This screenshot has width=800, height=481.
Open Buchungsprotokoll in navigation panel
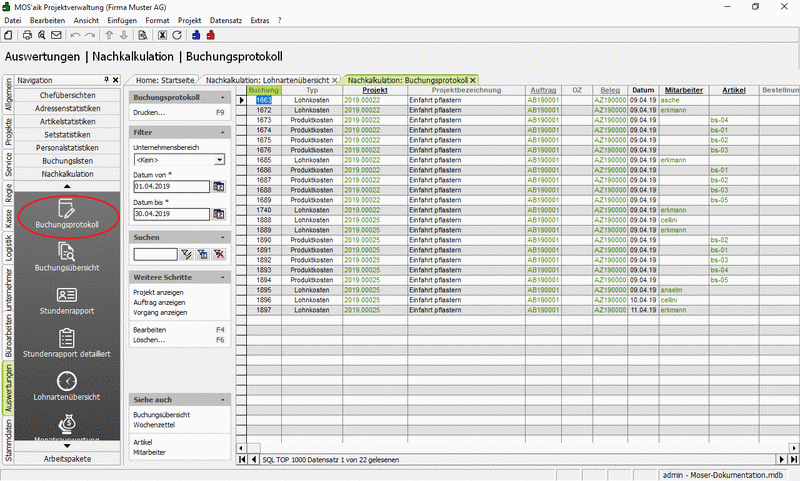pos(67,214)
